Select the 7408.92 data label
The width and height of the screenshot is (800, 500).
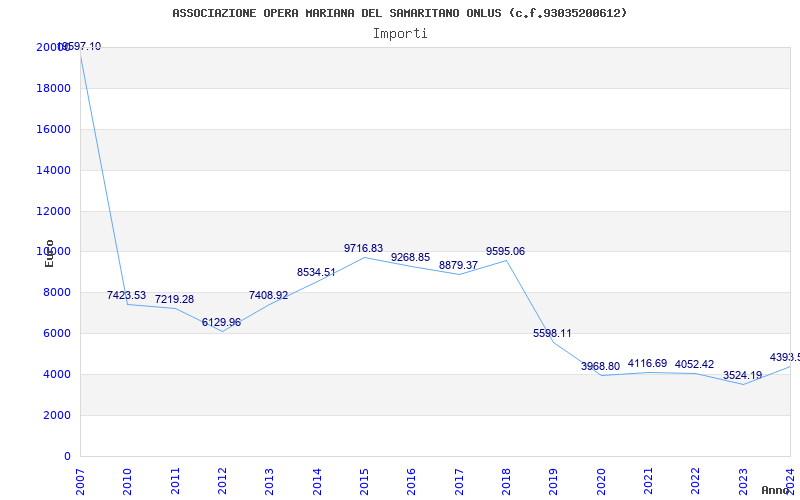(x=268, y=295)
